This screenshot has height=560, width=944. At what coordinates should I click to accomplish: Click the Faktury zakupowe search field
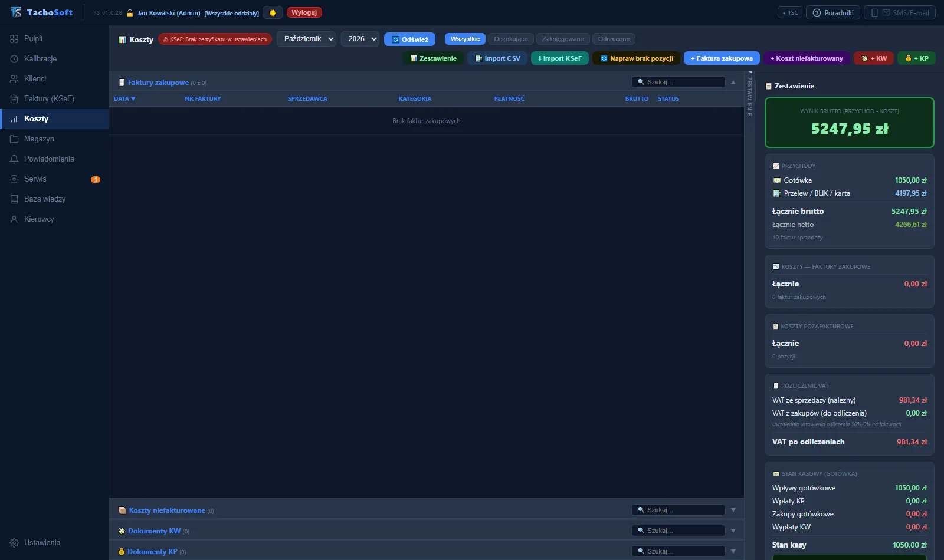coord(678,82)
